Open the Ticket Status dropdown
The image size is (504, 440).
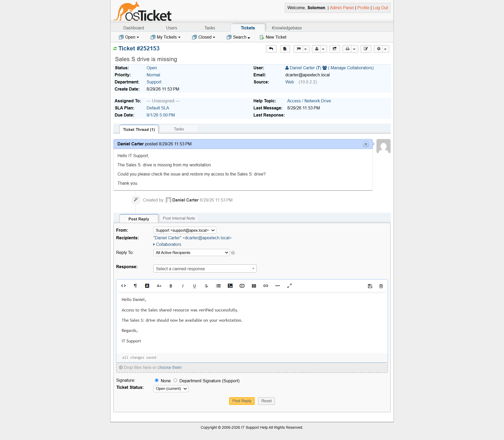(x=171, y=389)
